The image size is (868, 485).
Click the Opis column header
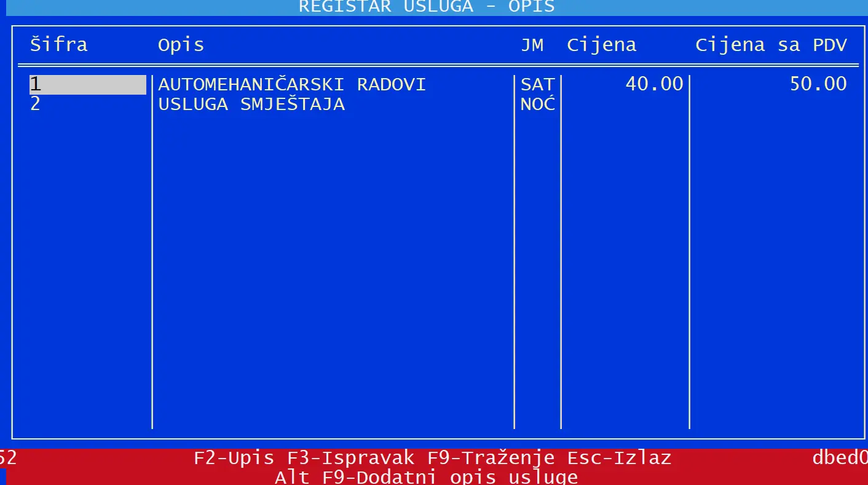[181, 45]
